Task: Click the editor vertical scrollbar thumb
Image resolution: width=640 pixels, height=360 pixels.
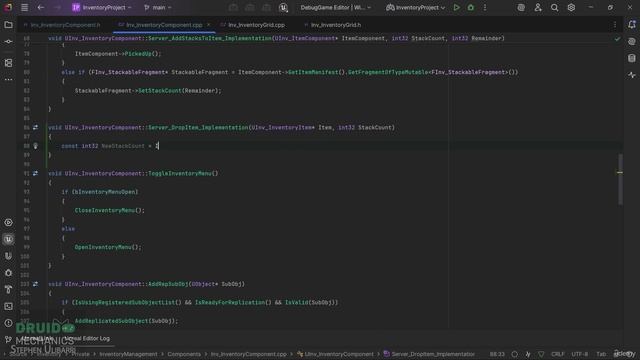Action: click(x=620, y=179)
